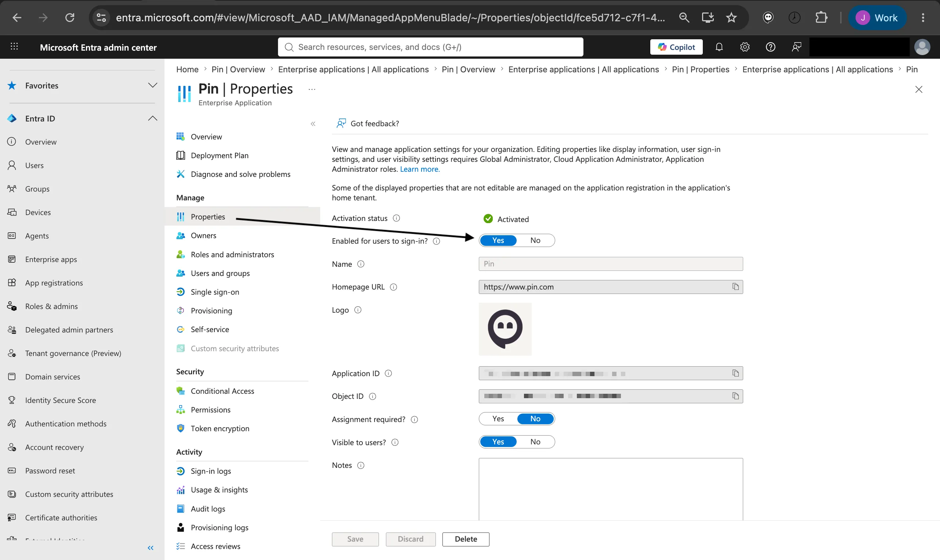This screenshot has width=940, height=560.
Task: Open portal settings gear icon
Action: click(x=745, y=47)
